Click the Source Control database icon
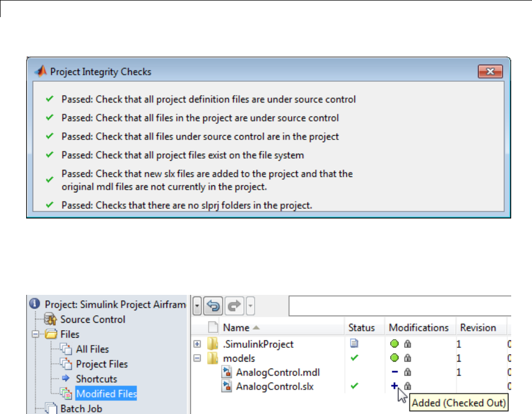 pos(51,319)
